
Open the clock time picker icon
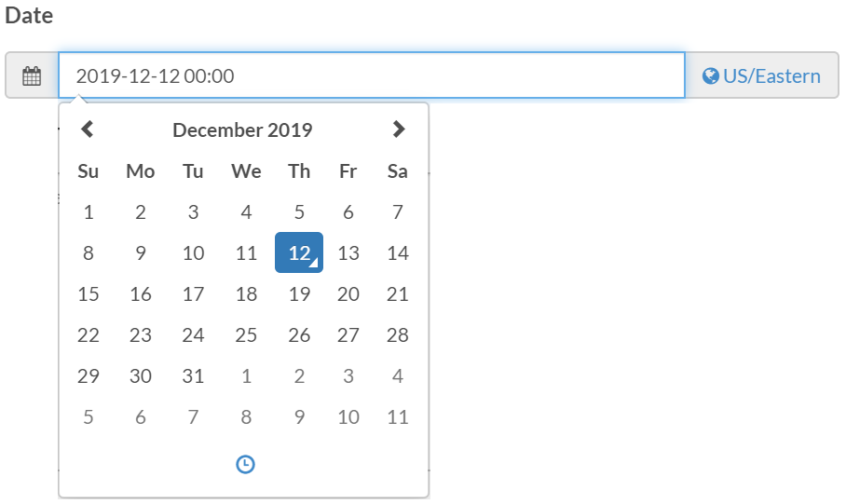245,464
